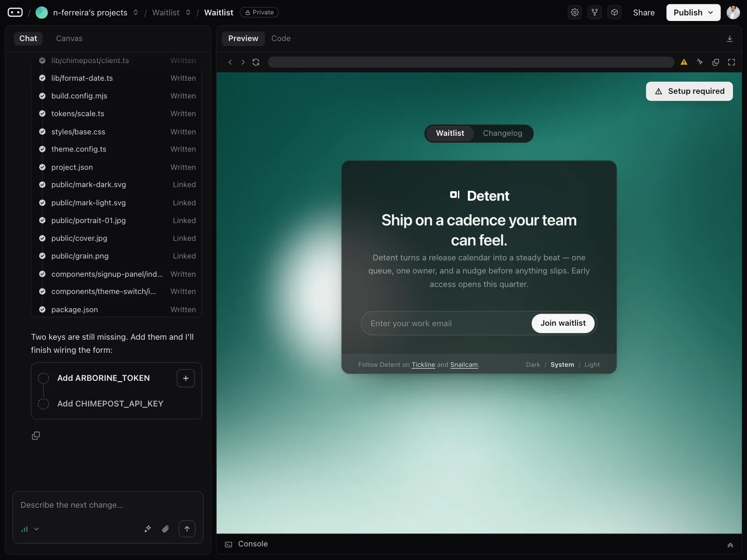The image size is (747, 560).
Task: Open the model selector dropdown in chat input
Action: [30, 529]
